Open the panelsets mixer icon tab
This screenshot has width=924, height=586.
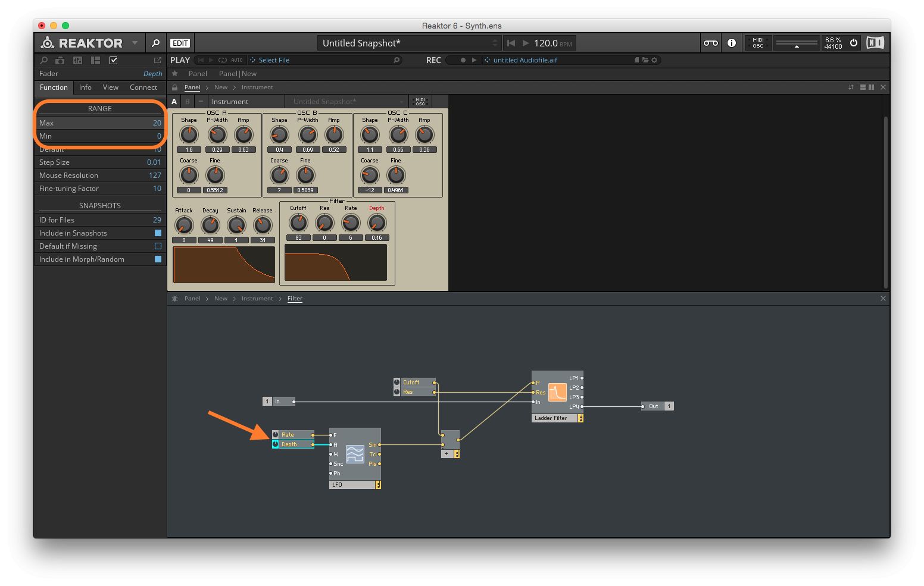77,60
